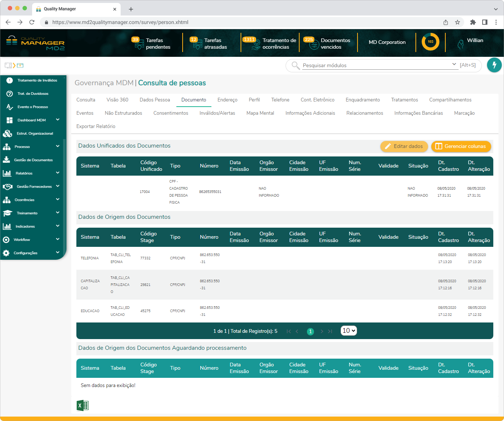The image size is (504, 421).
Task: Click the Editar dados button
Action: (404, 146)
